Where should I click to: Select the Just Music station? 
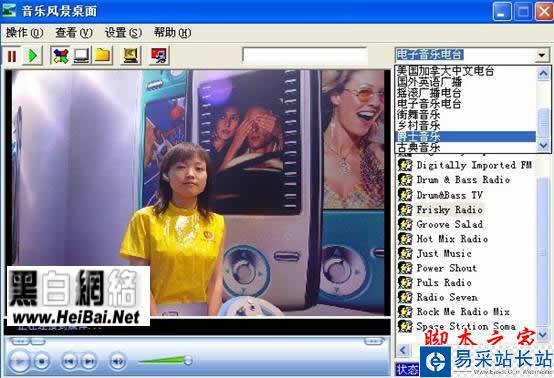(x=444, y=254)
